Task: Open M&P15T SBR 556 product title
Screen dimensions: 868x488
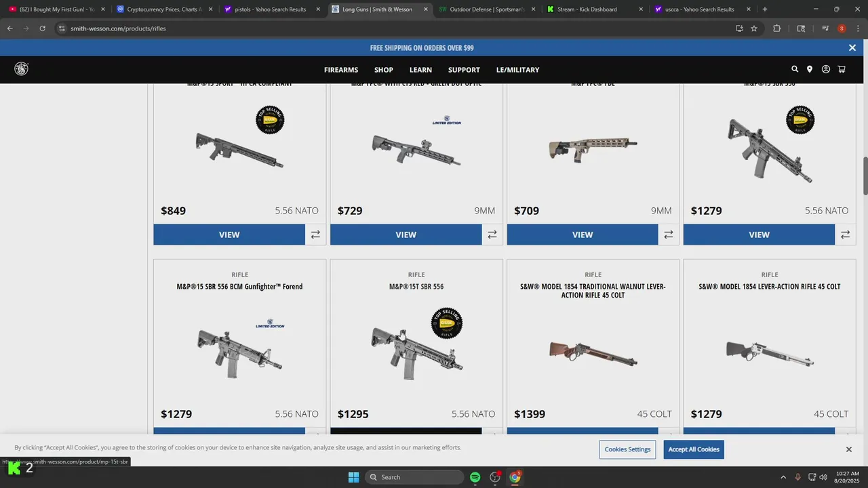Action: (416, 287)
